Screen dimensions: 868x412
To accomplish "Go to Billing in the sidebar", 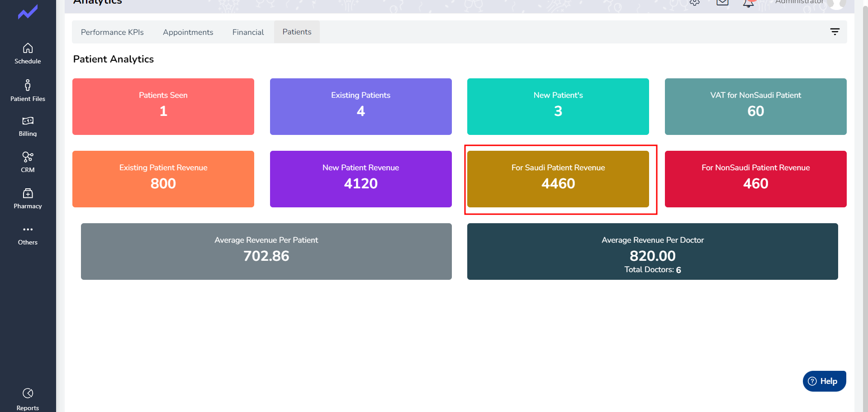I will [x=28, y=127].
